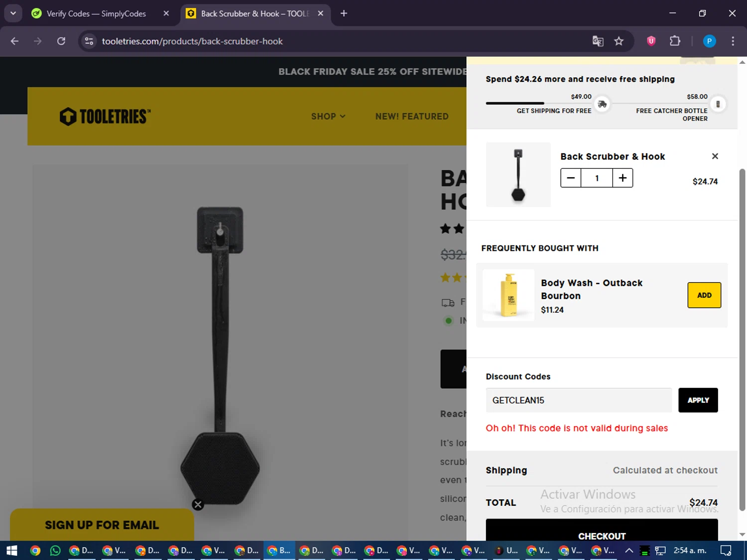This screenshot has width=747, height=560.
Task: Switch to Back Scrubber & Hook tab
Action: point(254,13)
